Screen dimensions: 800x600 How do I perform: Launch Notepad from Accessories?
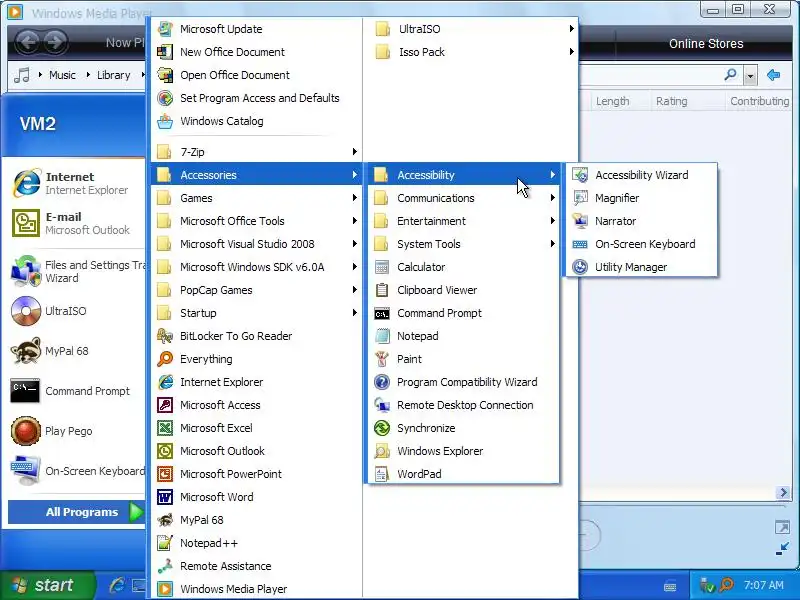(463, 336)
